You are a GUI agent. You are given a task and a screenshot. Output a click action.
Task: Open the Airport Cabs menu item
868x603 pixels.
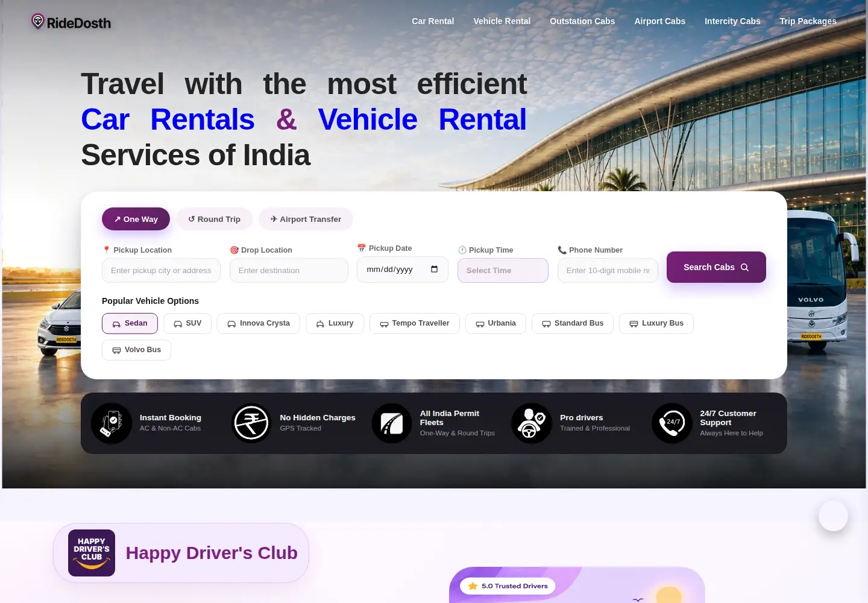pyautogui.click(x=659, y=21)
